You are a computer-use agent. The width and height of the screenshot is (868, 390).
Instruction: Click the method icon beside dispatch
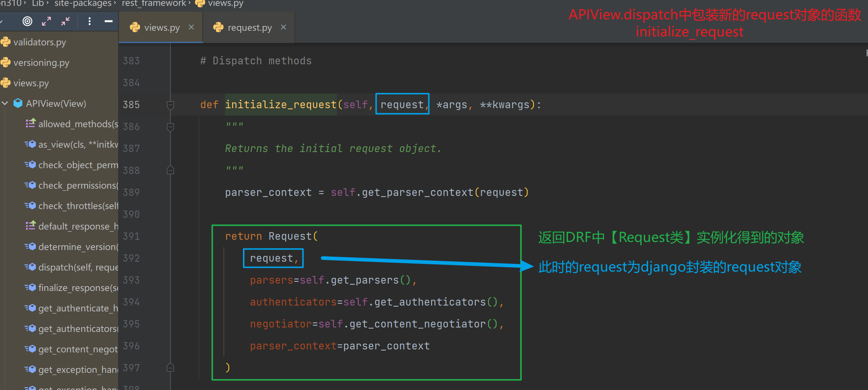(31, 267)
